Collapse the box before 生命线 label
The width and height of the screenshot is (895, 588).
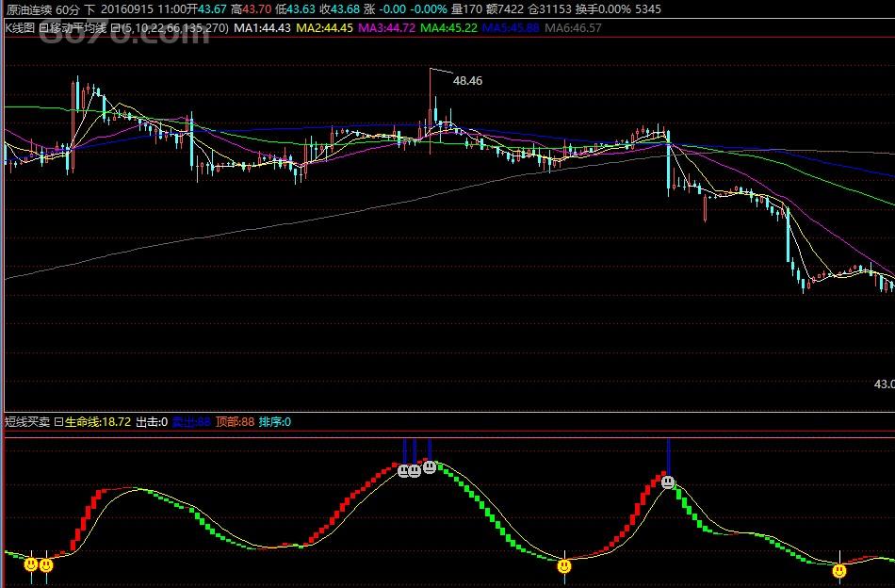tap(58, 422)
